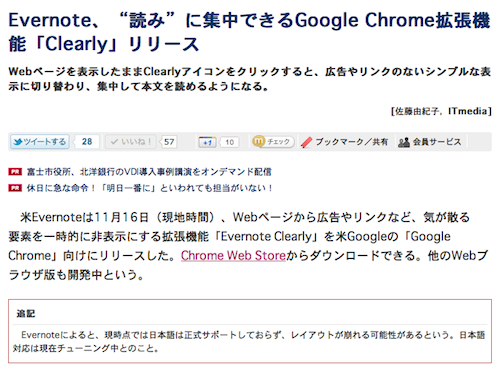Click the members people icon
Viewport: 500px width, 381px height.
[x=404, y=142]
